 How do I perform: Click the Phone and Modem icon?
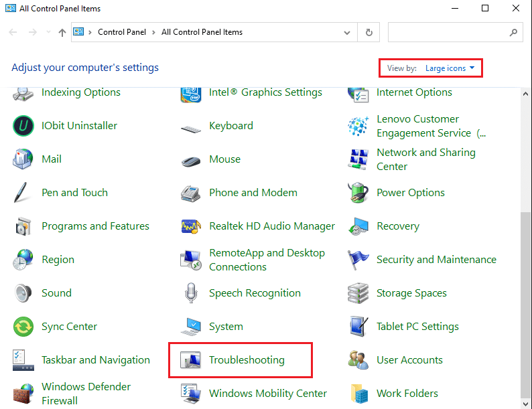(191, 193)
